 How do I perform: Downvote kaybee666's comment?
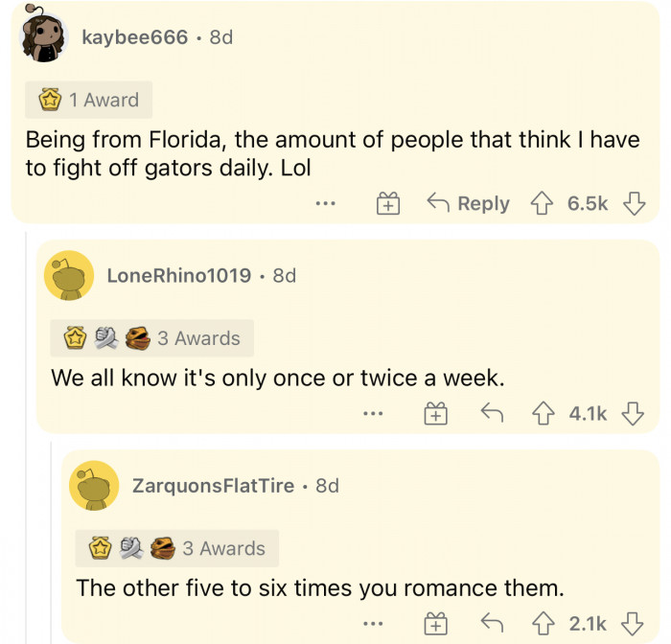[x=634, y=204]
